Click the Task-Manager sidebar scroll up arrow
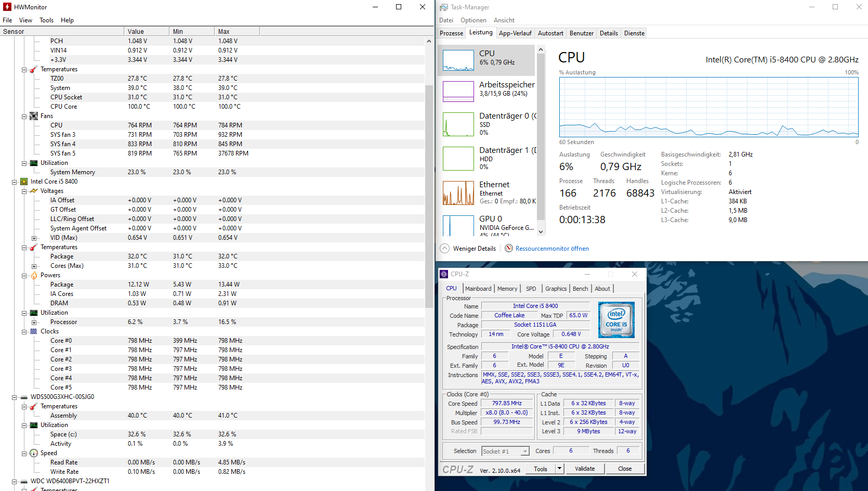This screenshot has width=868, height=491. pos(541,49)
